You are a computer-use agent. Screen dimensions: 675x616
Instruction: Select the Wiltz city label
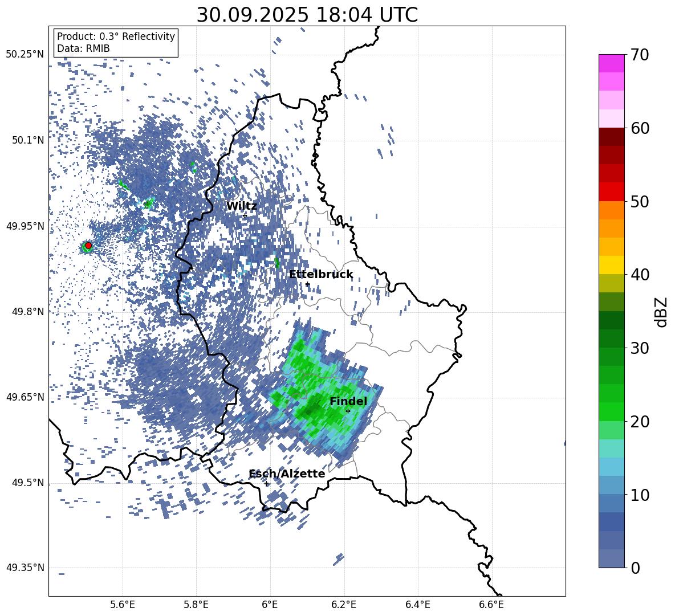[242, 206]
